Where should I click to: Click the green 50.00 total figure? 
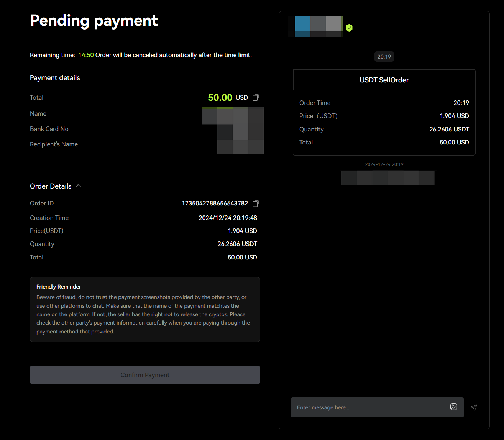coord(220,98)
